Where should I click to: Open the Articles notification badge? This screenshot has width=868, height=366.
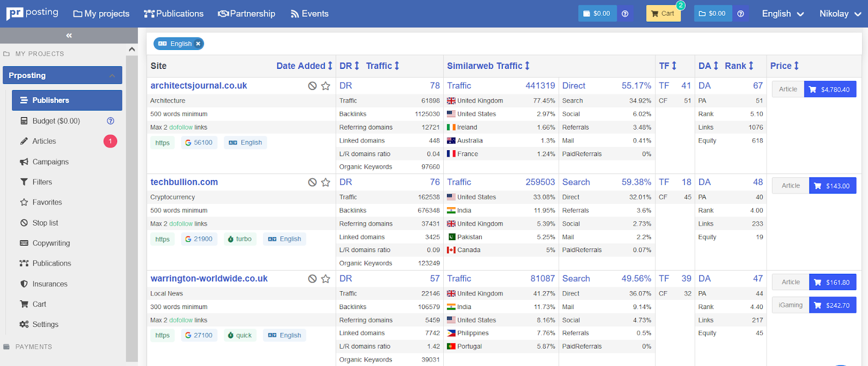click(110, 141)
